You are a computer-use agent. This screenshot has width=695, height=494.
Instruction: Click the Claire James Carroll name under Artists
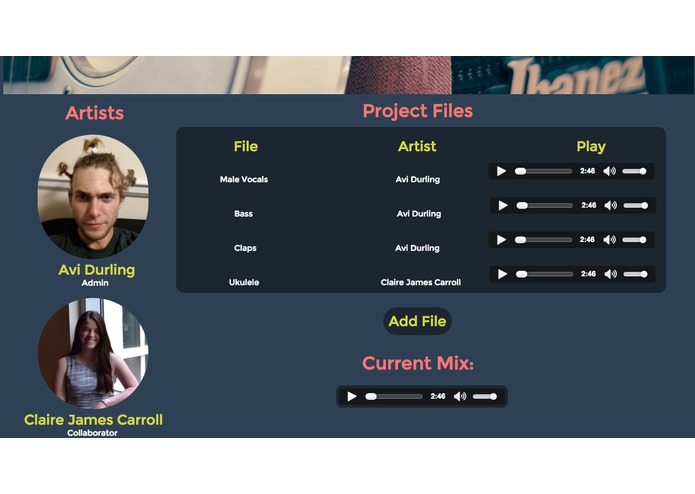tap(93, 420)
